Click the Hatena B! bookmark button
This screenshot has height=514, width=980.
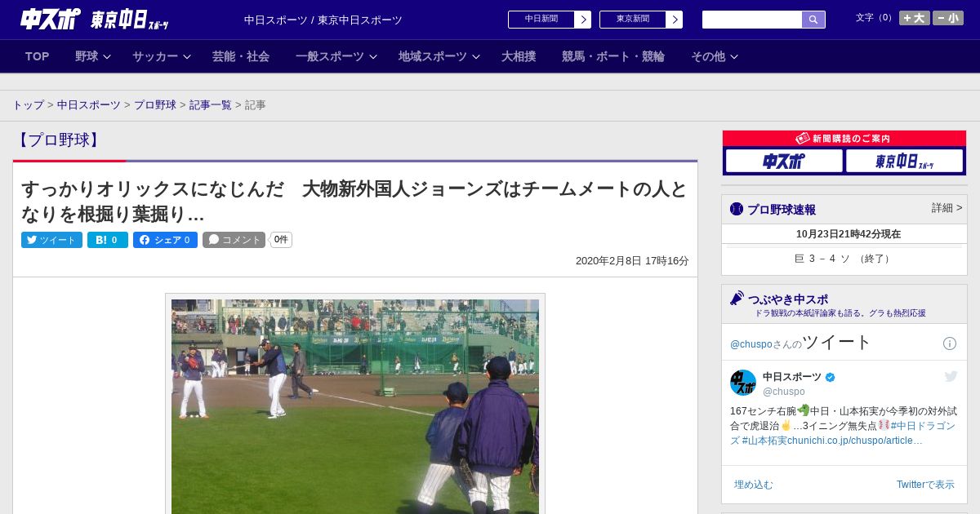tap(108, 240)
